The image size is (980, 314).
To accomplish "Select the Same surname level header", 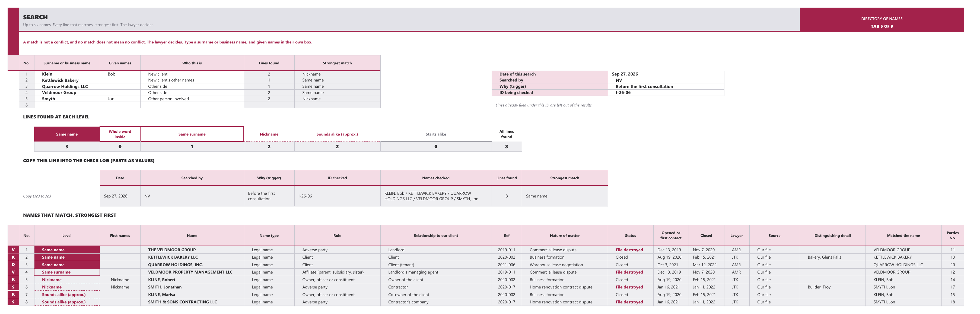I will pyautogui.click(x=192, y=134).
